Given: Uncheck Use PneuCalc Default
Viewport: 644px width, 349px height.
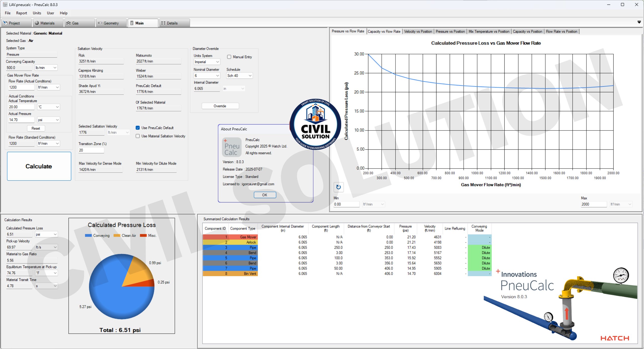Looking at the screenshot, I should coord(138,128).
